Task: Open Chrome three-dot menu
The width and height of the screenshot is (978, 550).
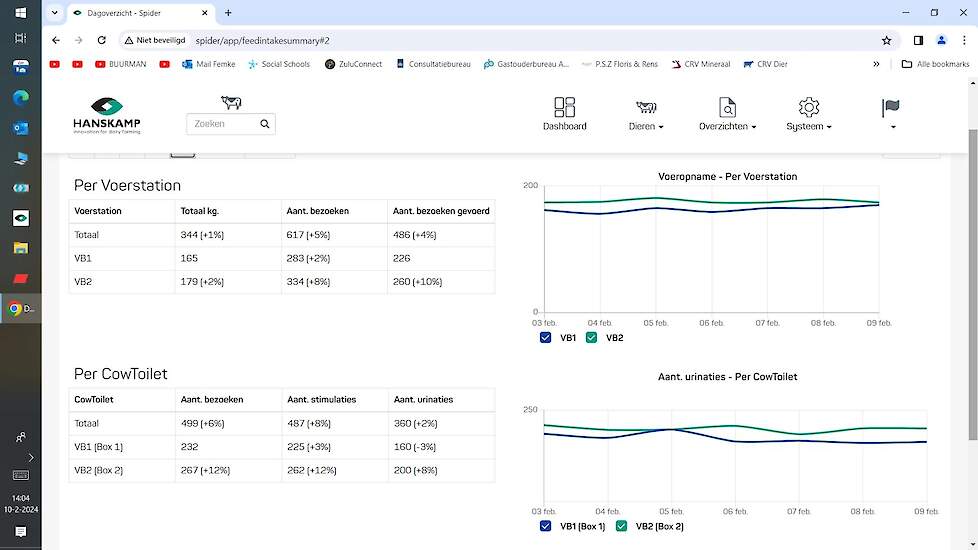Action: (964, 40)
